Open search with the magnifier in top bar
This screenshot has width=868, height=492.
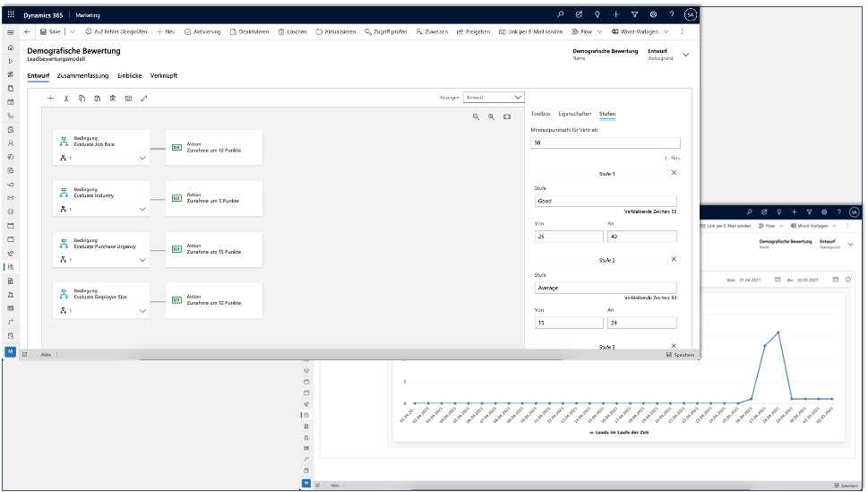pyautogui.click(x=561, y=14)
